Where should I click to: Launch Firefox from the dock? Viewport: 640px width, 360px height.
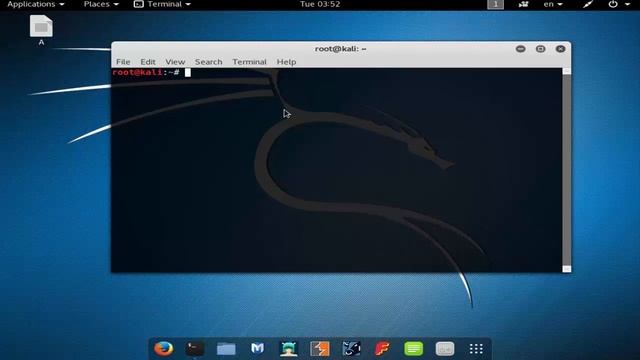164,349
